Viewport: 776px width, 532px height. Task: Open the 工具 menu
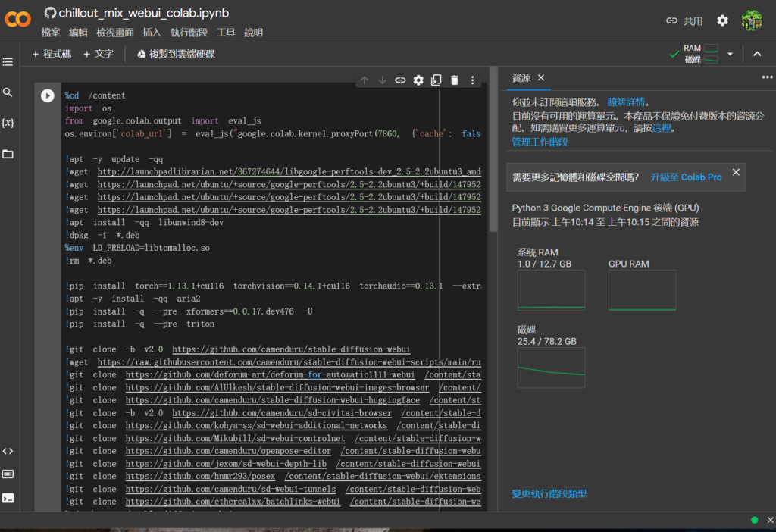(x=226, y=33)
